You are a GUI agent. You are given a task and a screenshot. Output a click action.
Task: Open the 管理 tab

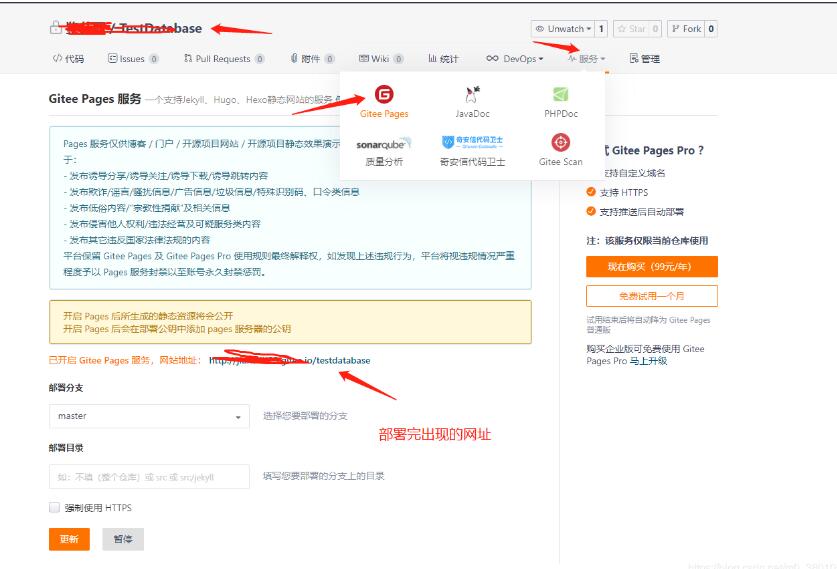[644, 59]
